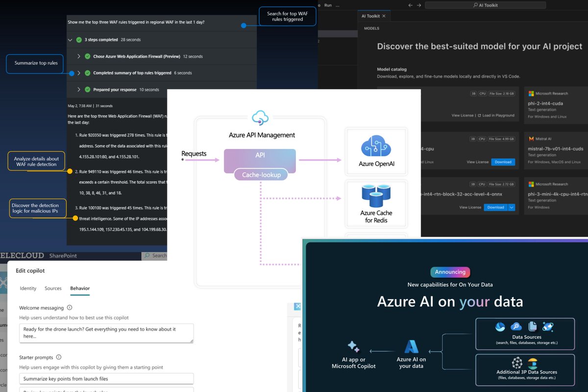Image resolution: width=588 pixels, height=392 pixels.
Task: Click 'Summarize key points from launch files' field
Action: tap(106, 379)
